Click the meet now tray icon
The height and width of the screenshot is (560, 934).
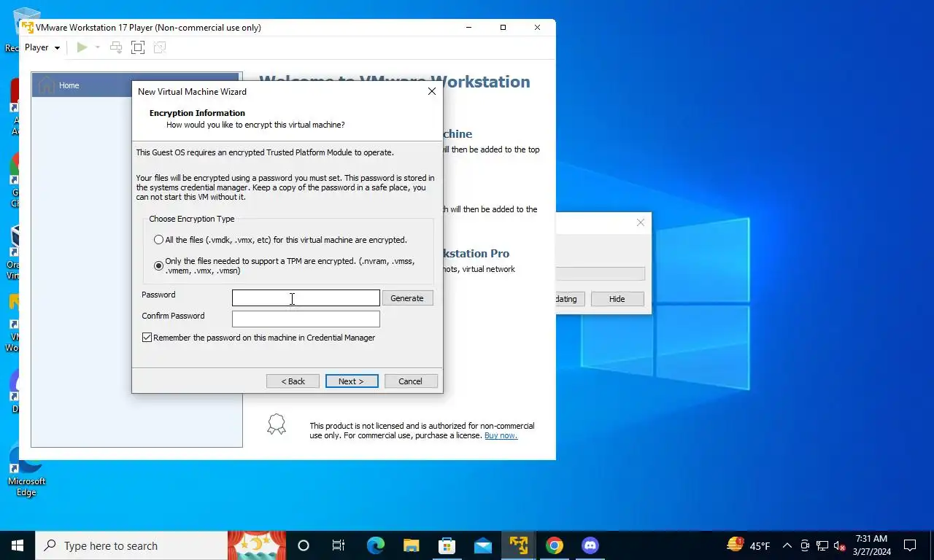(805, 545)
